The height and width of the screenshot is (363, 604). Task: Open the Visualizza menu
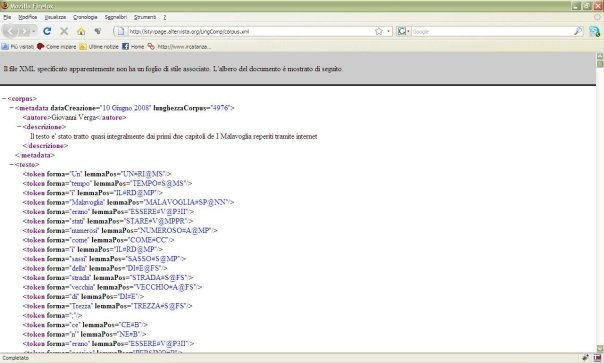pyautogui.click(x=55, y=17)
